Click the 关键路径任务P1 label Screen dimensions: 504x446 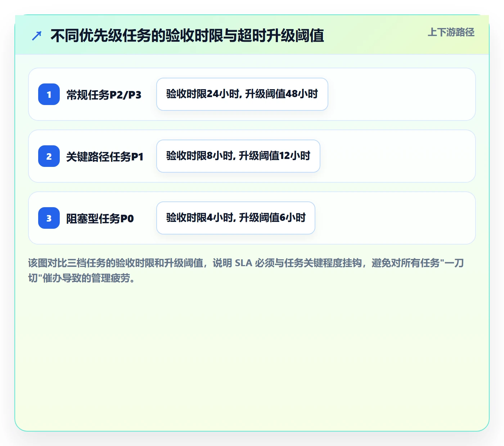105,156
